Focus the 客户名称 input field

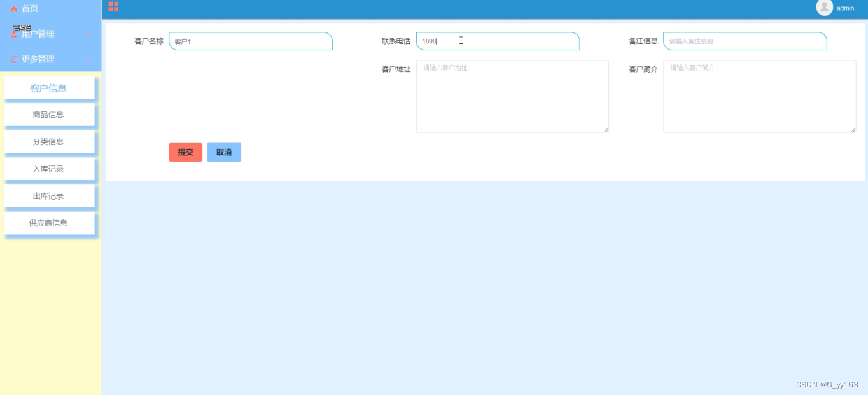click(251, 41)
